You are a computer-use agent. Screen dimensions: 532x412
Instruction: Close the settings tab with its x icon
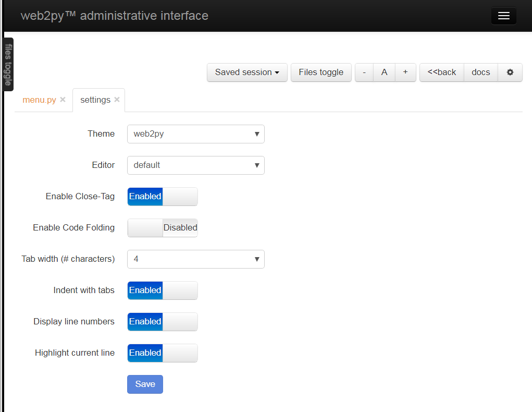117,99
